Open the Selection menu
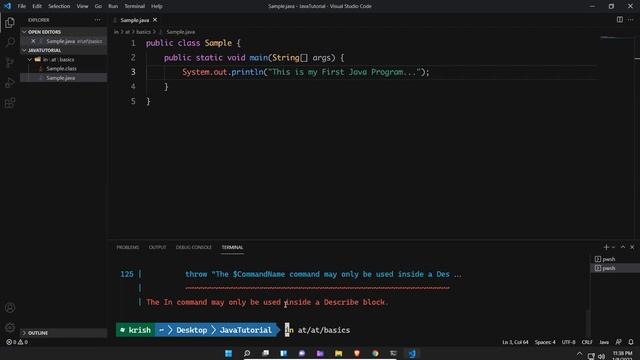This screenshot has width=640, height=360. click(x=59, y=6)
